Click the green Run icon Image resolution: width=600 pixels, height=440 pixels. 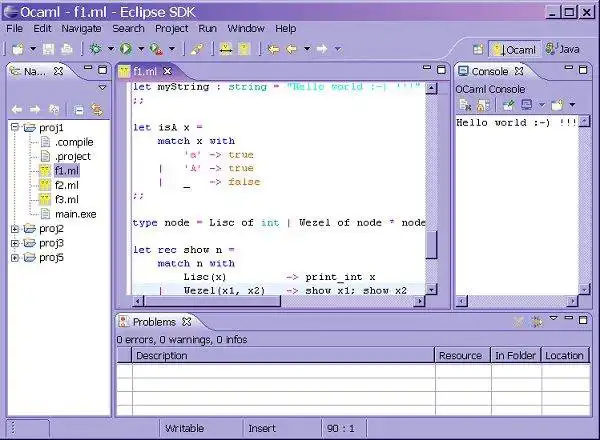point(126,49)
